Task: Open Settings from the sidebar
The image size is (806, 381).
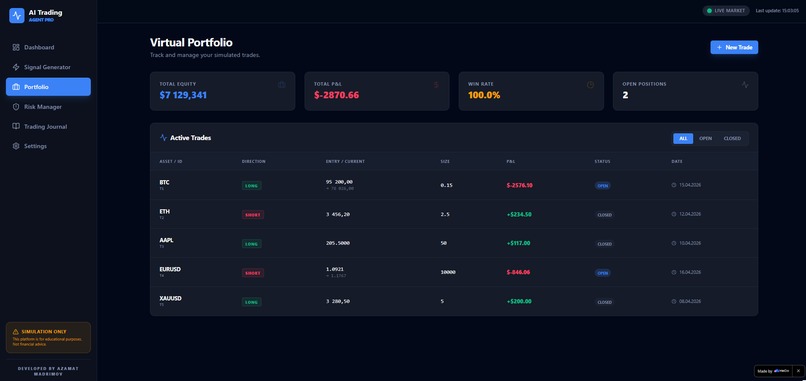Action: [x=48, y=146]
